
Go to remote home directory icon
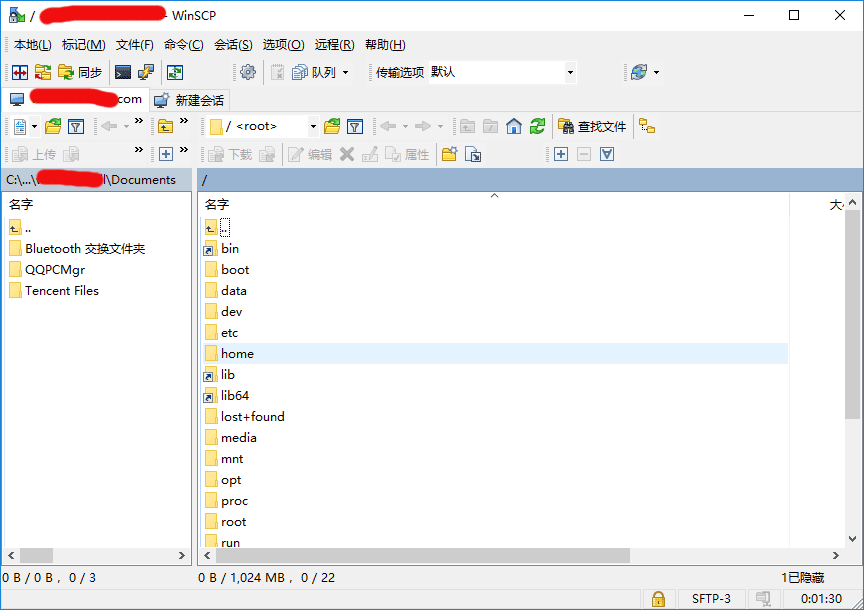[x=514, y=126]
